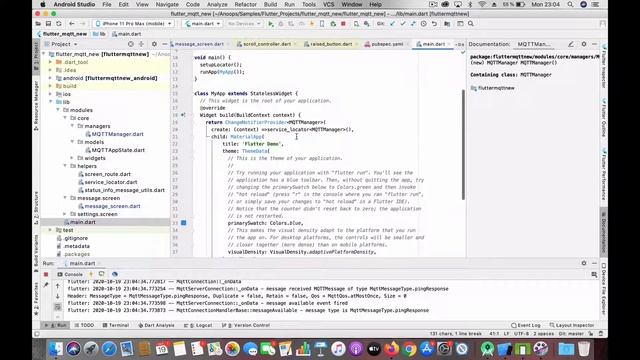Hide the Project panel with minus icon
Viewport: 640px width, 360px height.
coord(164,44)
